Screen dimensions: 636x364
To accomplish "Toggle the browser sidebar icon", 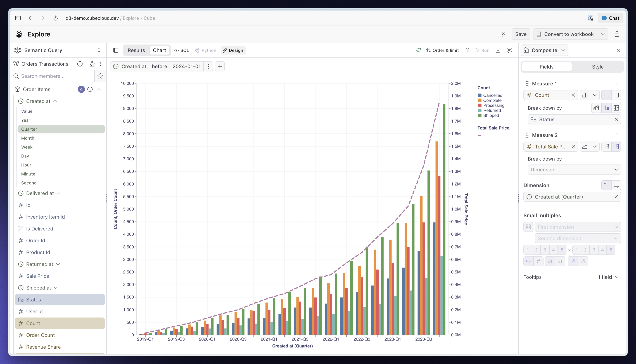I will [x=18, y=18].
